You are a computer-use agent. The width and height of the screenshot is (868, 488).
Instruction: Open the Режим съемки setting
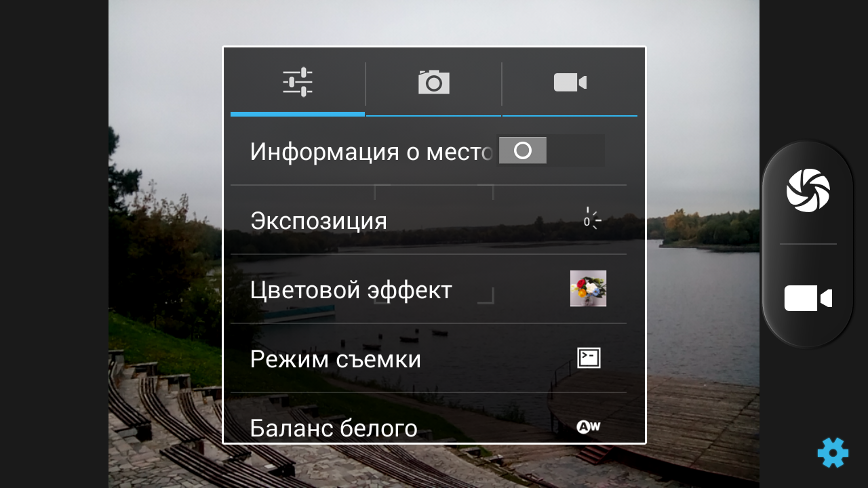coord(429,359)
